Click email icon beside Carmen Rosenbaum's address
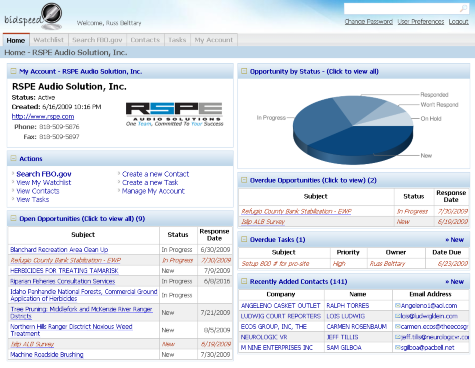This screenshot has width=475, height=368. pyautogui.click(x=397, y=326)
